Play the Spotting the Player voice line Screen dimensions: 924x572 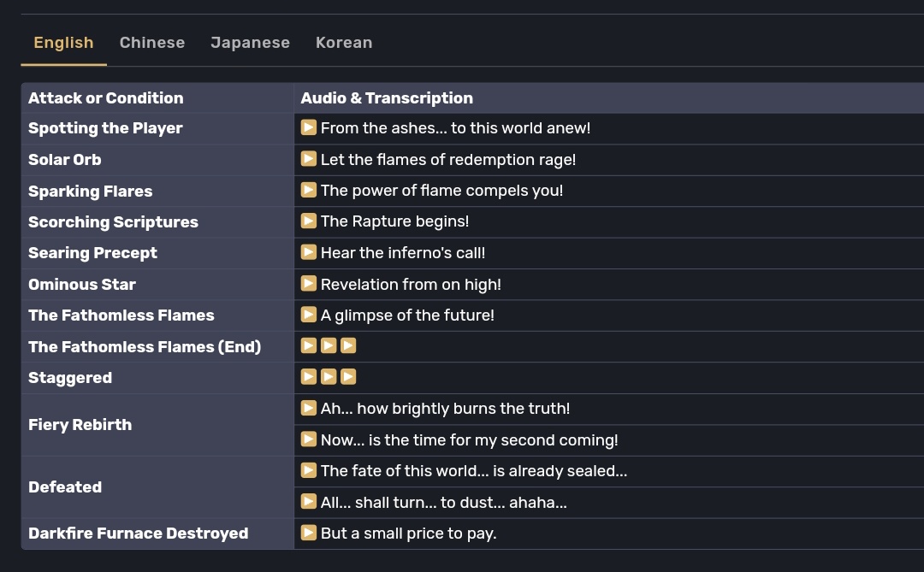[308, 127]
